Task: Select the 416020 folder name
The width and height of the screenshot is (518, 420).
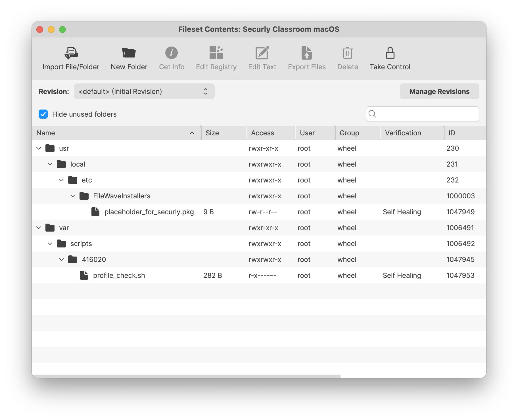Action: 94,259
